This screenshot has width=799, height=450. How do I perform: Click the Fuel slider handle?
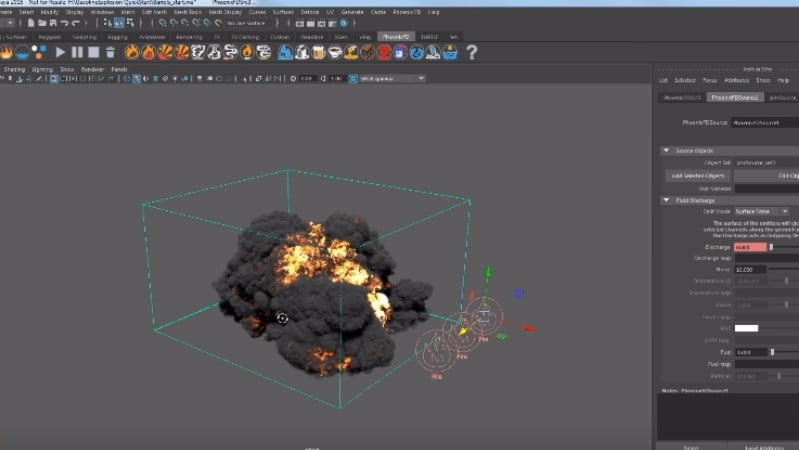(773, 352)
